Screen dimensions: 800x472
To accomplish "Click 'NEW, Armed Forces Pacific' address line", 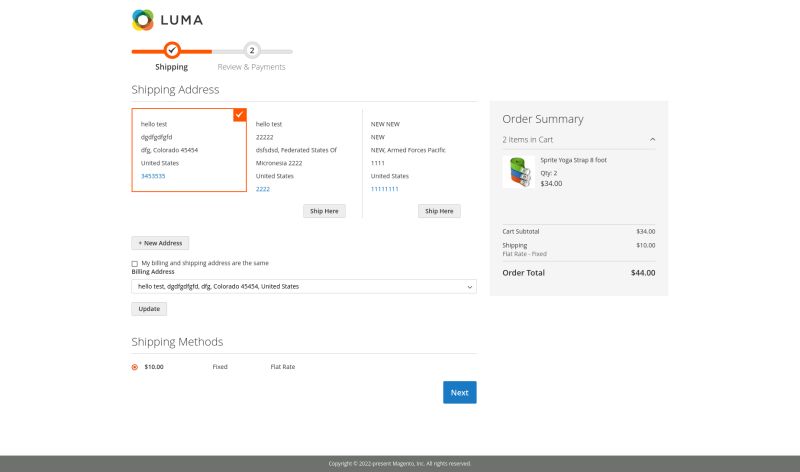I will pyautogui.click(x=408, y=150).
